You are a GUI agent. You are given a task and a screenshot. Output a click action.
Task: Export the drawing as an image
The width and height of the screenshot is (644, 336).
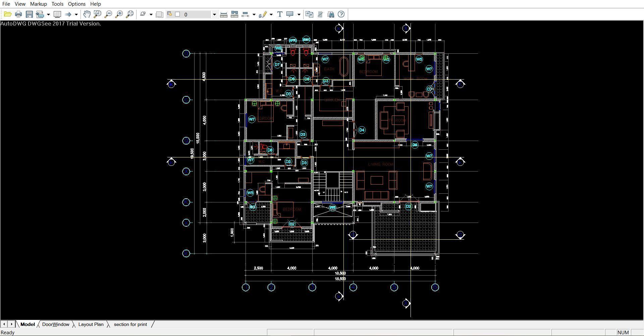40,14
